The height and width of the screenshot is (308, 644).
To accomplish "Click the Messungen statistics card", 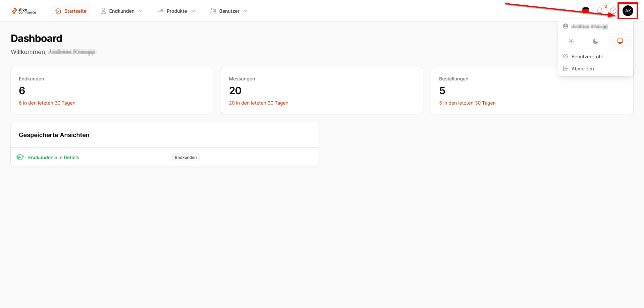I will 322,90.
